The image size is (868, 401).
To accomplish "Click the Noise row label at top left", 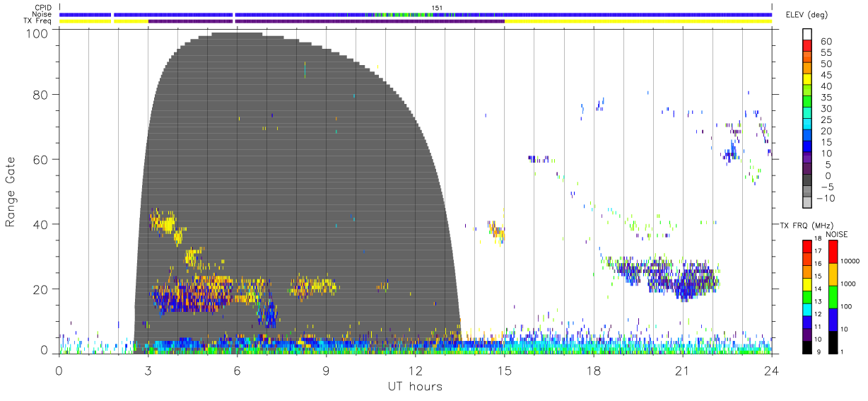I will point(42,14).
